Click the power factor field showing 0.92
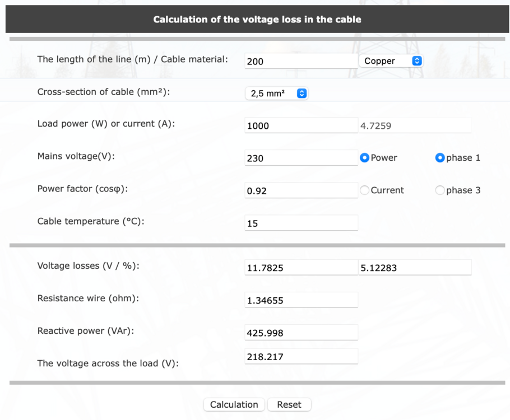 pyautogui.click(x=300, y=190)
